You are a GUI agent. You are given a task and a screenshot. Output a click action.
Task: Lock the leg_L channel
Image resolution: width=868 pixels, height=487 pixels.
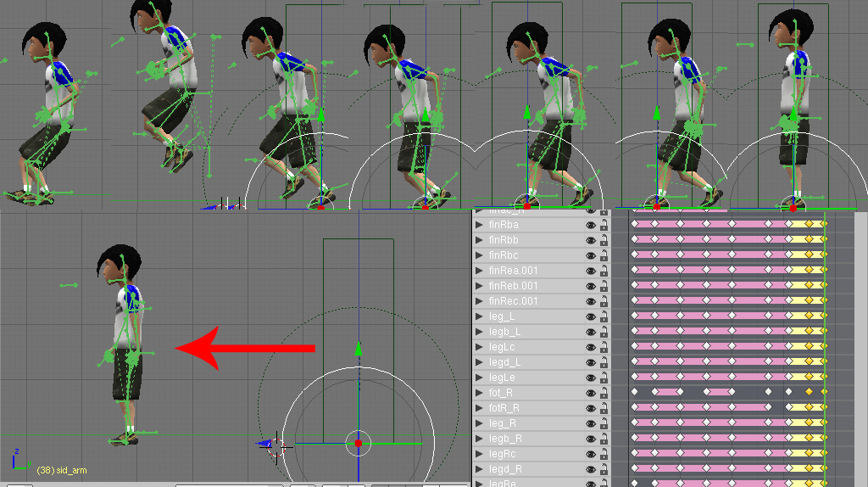pos(604,317)
